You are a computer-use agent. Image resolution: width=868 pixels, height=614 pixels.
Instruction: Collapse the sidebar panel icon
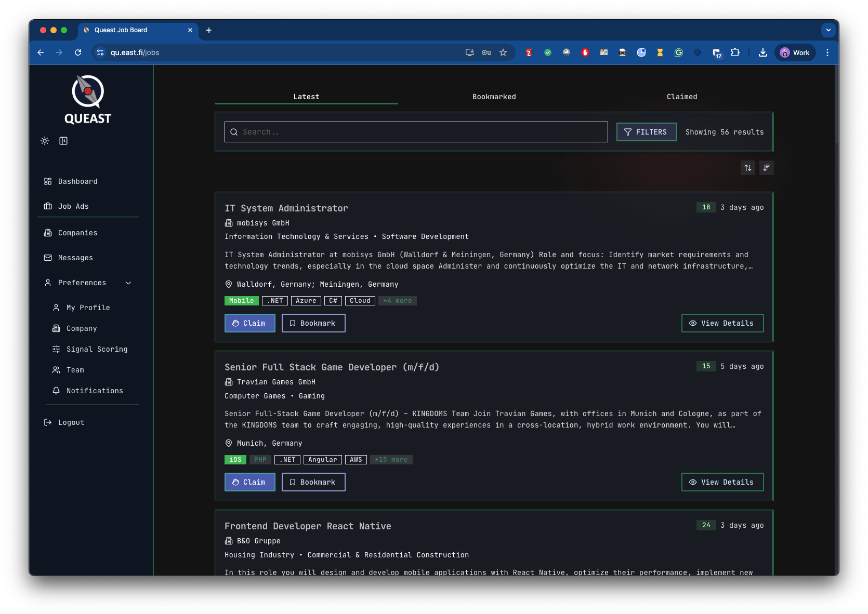[x=63, y=140]
